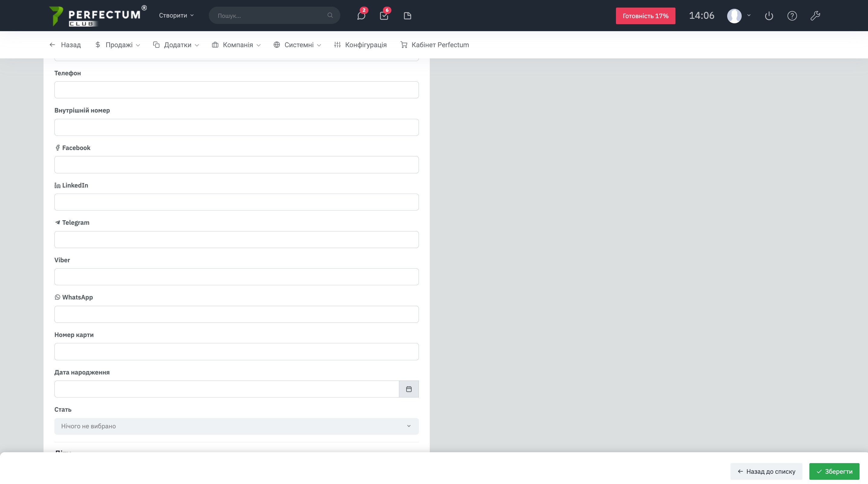Click the search magnifier icon
Image resolution: width=868 pixels, height=484 pixels.
(x=330, y=15)
